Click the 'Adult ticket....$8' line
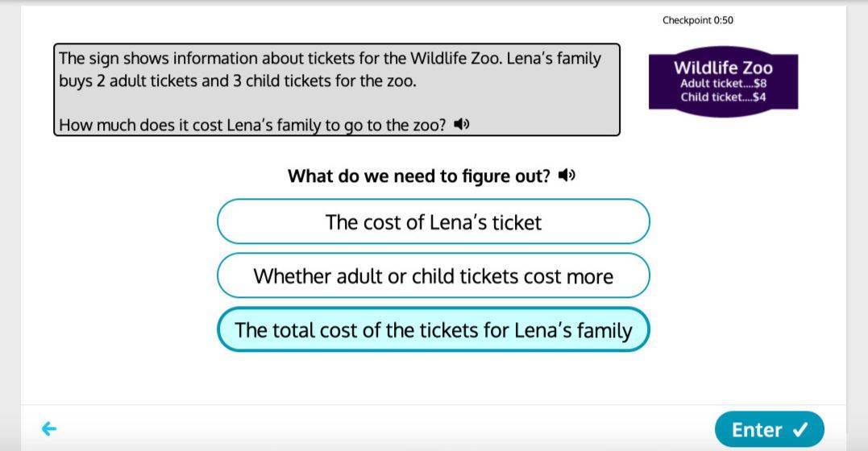This screenshot has width=868, height=451. tap(724, 84)
